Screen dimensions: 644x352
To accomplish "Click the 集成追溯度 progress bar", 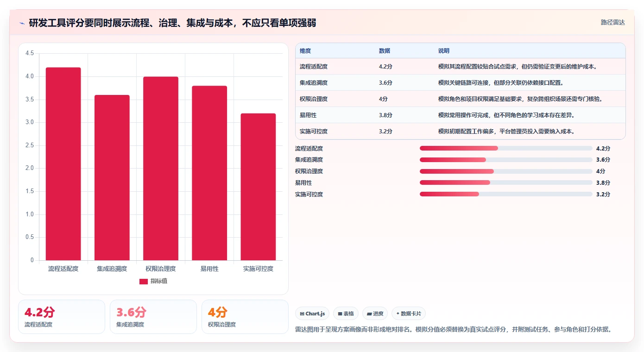I will [506, 160].
